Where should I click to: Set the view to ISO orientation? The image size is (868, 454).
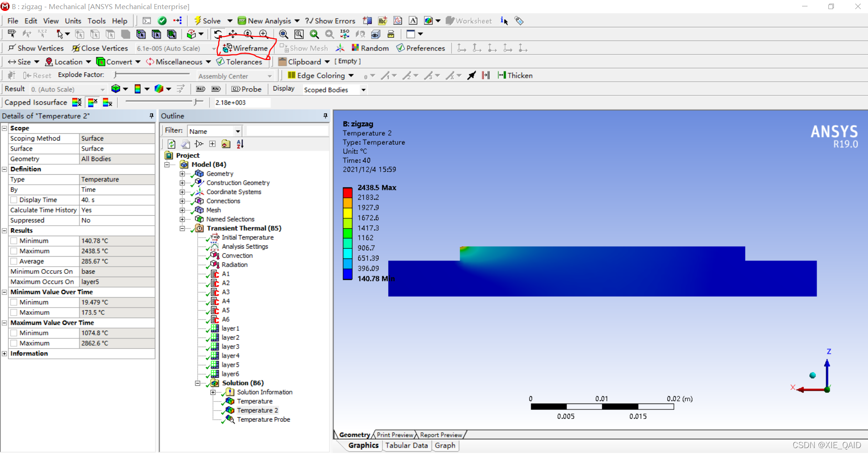tap(345, 34)
